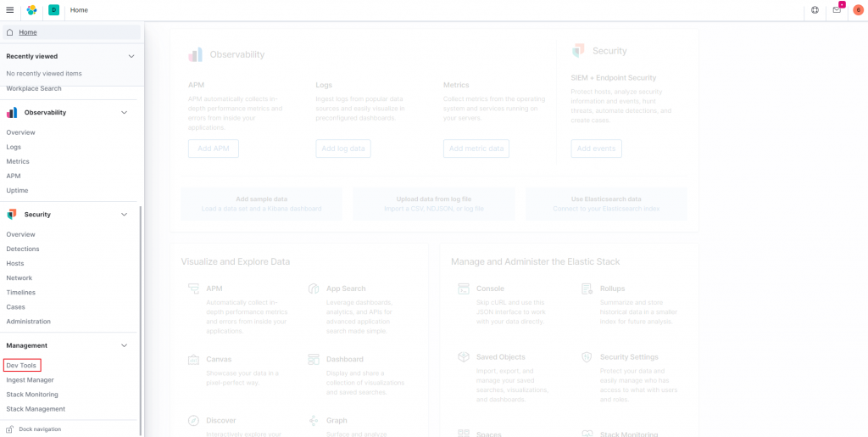Open Metrics in the sidebar
This screenshot has height=437, width=868.
[x=18, y=161]
